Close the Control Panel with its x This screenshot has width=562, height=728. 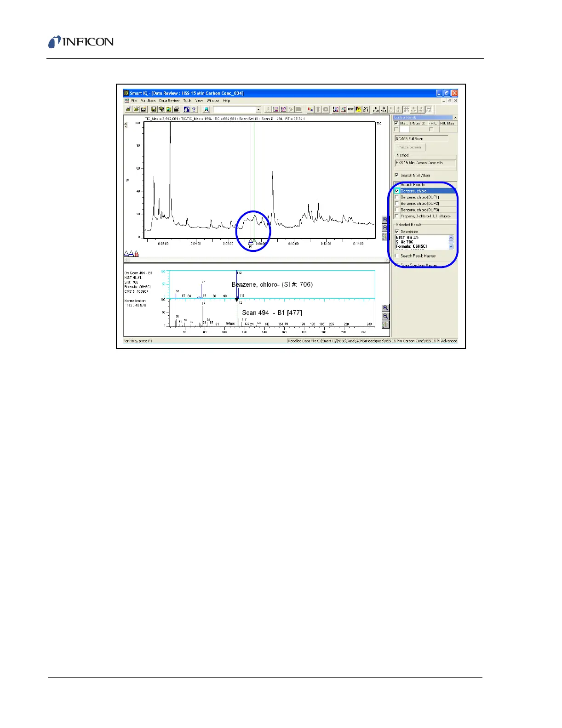(455, 118)
